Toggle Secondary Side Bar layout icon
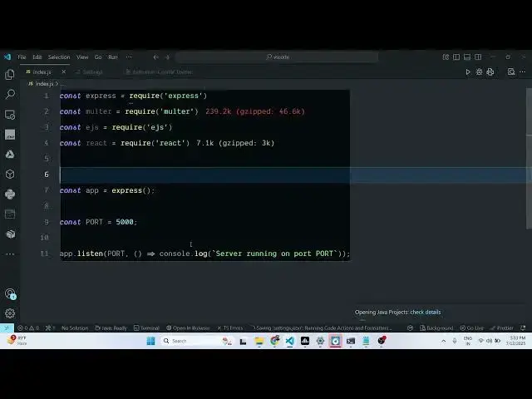 pos(478,57)
